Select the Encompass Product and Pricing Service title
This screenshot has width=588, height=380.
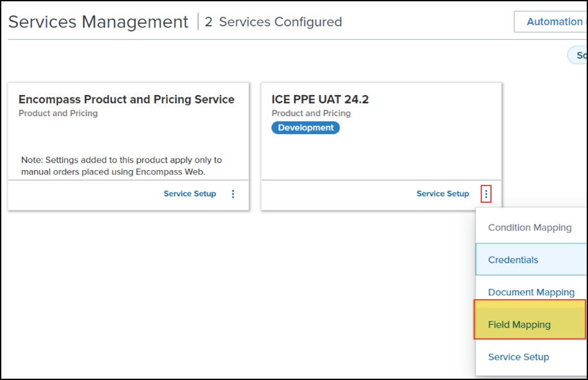tap(127, 99)
